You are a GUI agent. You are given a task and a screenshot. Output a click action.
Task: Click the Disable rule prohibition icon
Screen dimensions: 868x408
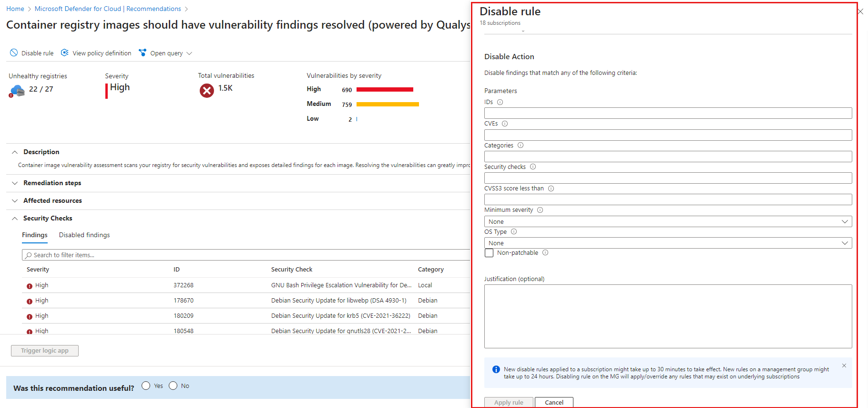[x=14, y=53]
